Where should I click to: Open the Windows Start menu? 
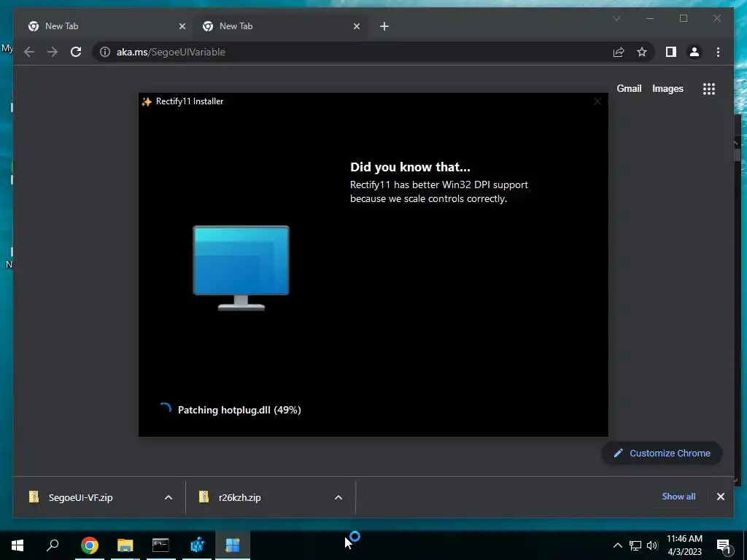(18, 545)
